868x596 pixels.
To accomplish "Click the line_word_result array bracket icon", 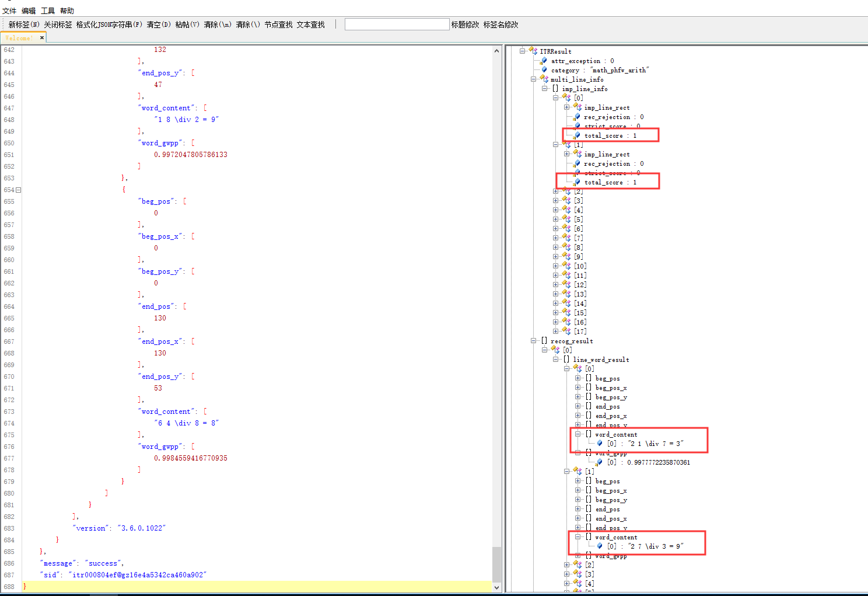I will [x=566, y=360].
